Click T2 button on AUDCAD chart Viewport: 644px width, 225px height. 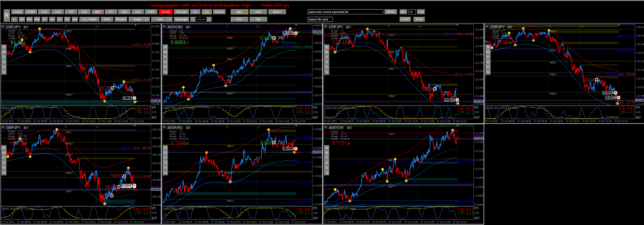tap(165, 62)
